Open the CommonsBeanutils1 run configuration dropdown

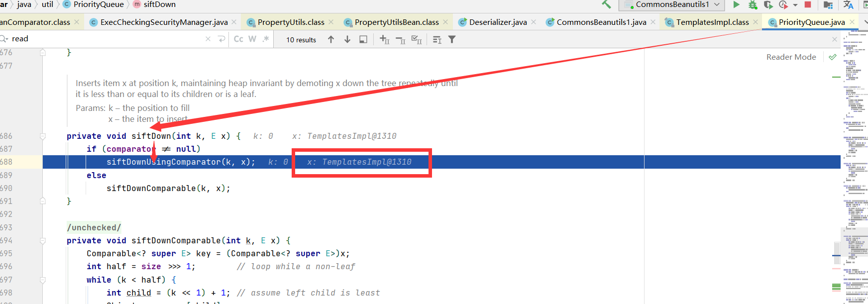(672, 4)
